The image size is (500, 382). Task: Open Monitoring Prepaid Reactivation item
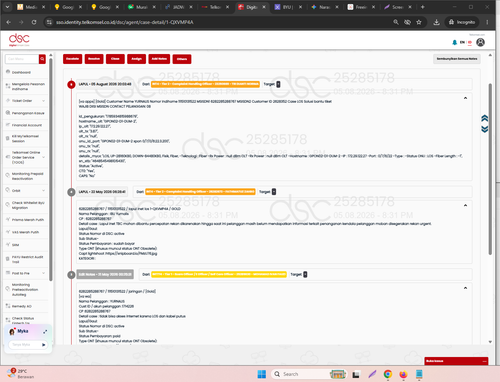point(25,176)
